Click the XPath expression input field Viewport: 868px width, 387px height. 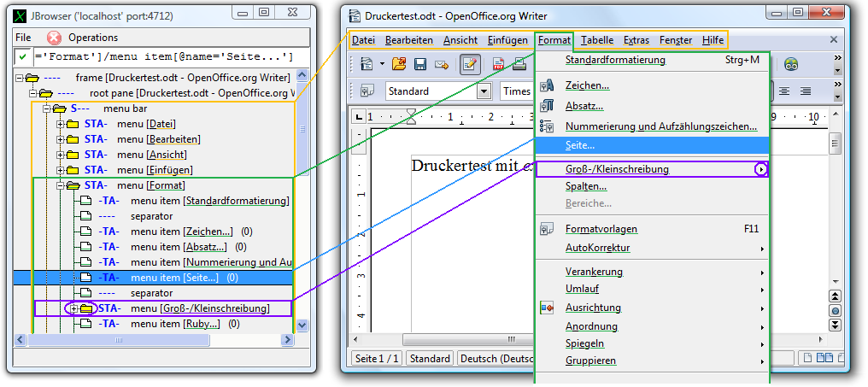(x=162, y=57)
